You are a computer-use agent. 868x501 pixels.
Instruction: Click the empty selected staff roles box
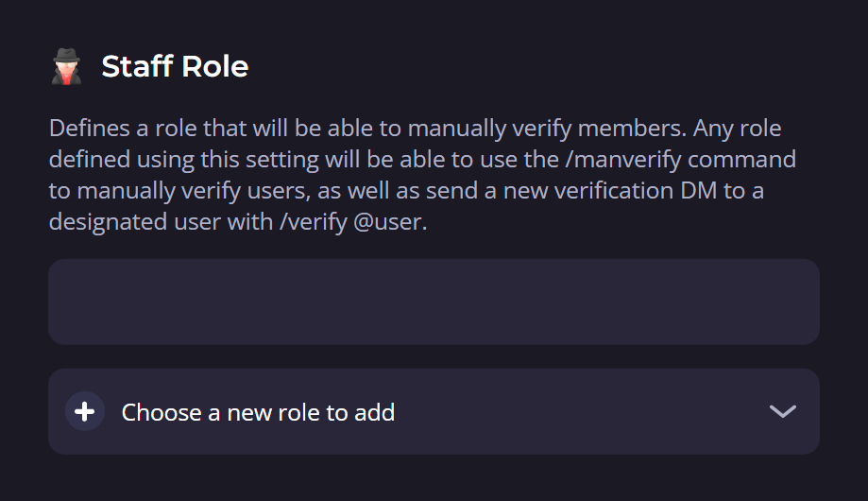(434, 302)
